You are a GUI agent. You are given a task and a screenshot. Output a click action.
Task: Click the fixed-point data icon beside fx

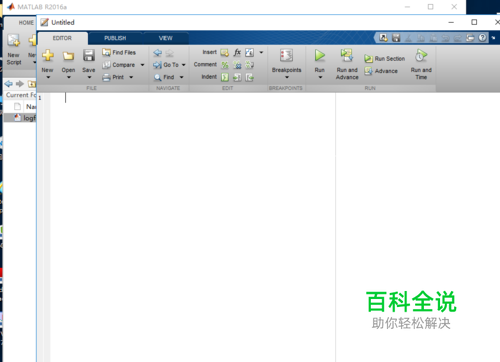(x=249, y=53)
